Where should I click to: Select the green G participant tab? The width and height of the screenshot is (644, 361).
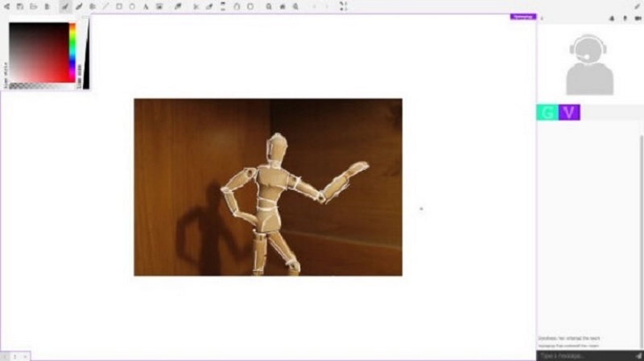pos(547,113)
